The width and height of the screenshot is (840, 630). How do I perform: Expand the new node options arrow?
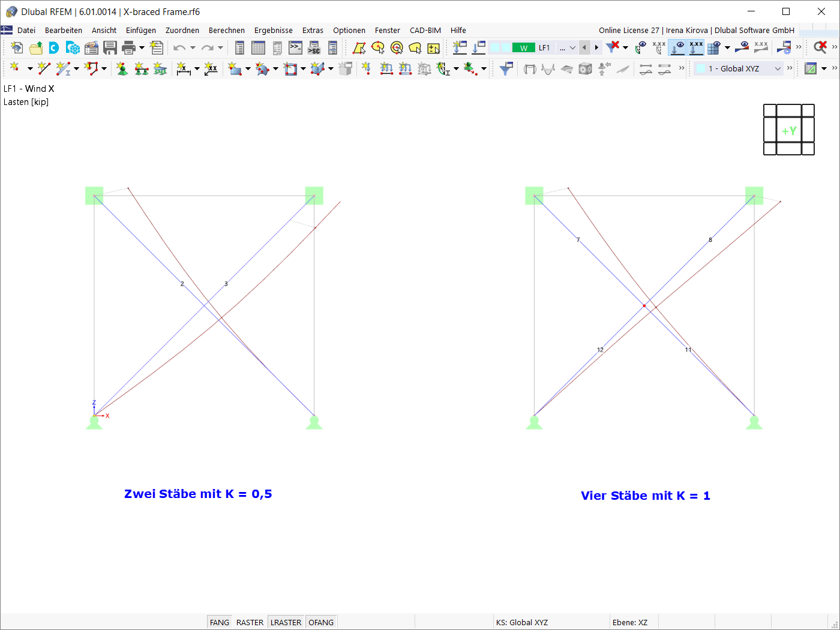[x=29, y=68]
